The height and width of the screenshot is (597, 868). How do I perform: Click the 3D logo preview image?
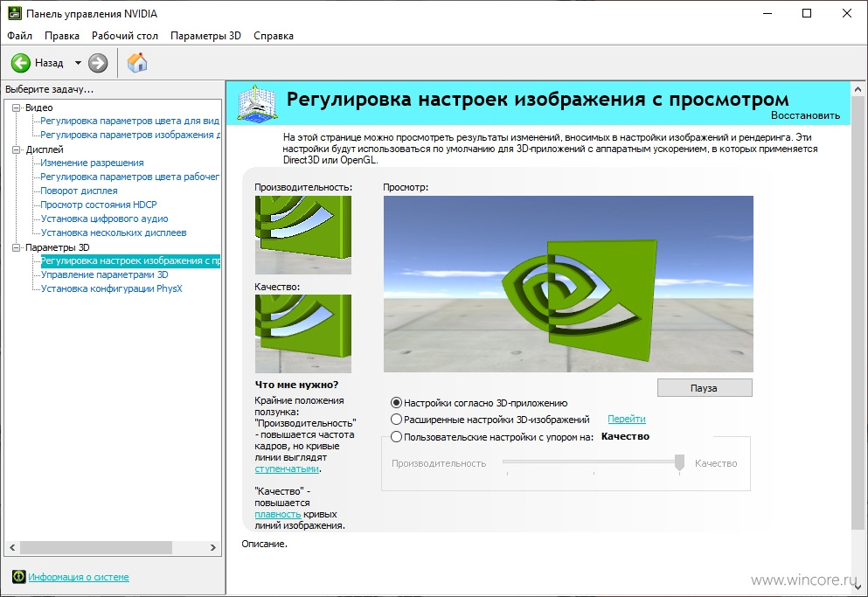pos(568,283)
